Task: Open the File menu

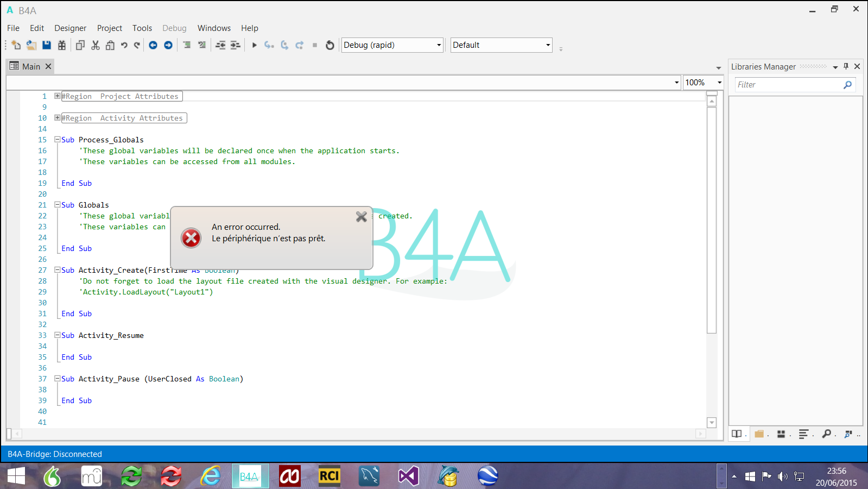Action: 14,28
